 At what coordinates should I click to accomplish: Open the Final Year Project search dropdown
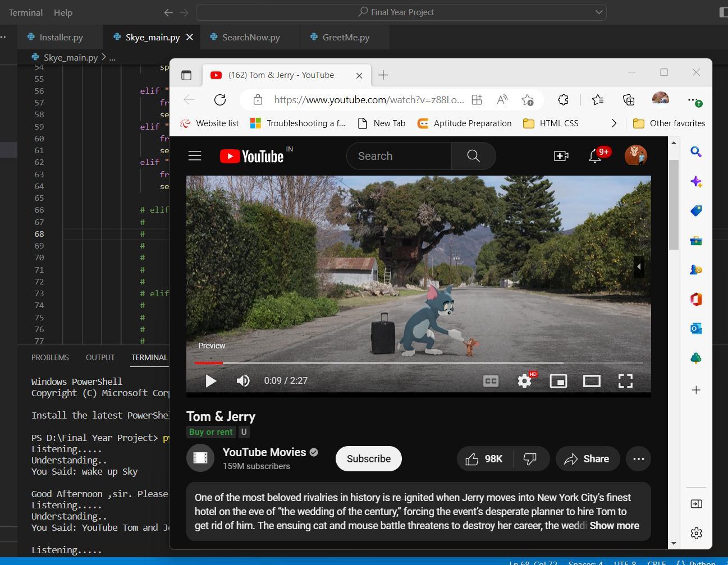tap(598, 12)
